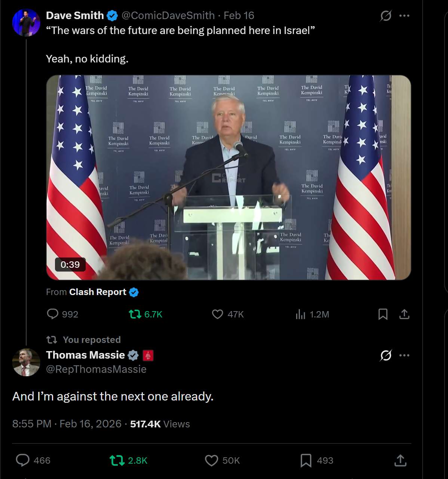View analytics for Dave Smith's post
The image size is (448, 479).
[x=301, y=314]
